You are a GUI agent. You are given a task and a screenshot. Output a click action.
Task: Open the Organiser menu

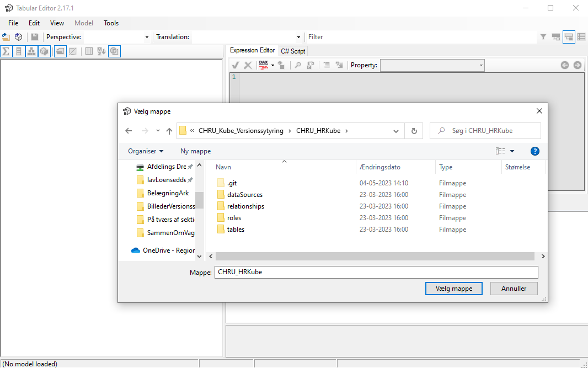[146, 151]
